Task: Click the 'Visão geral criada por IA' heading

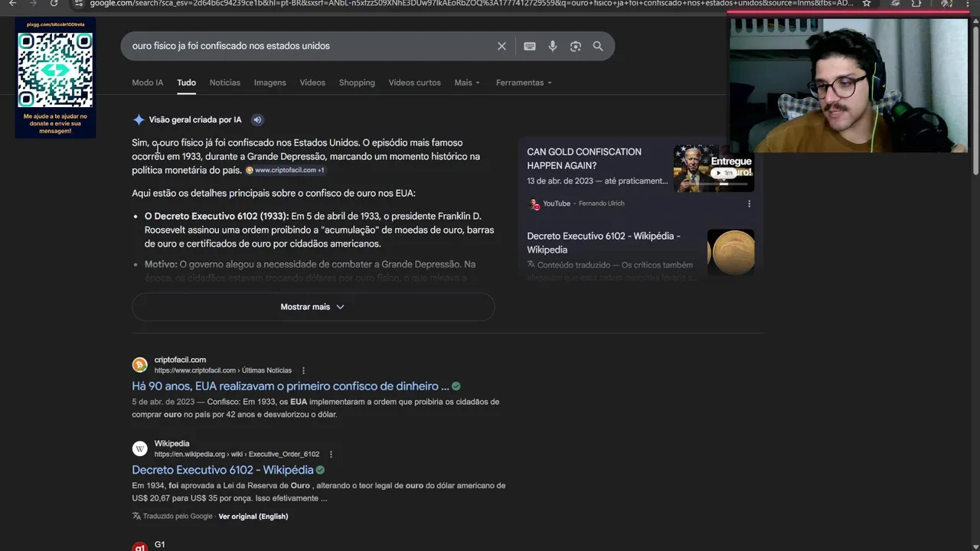Action: click(195, 120)
